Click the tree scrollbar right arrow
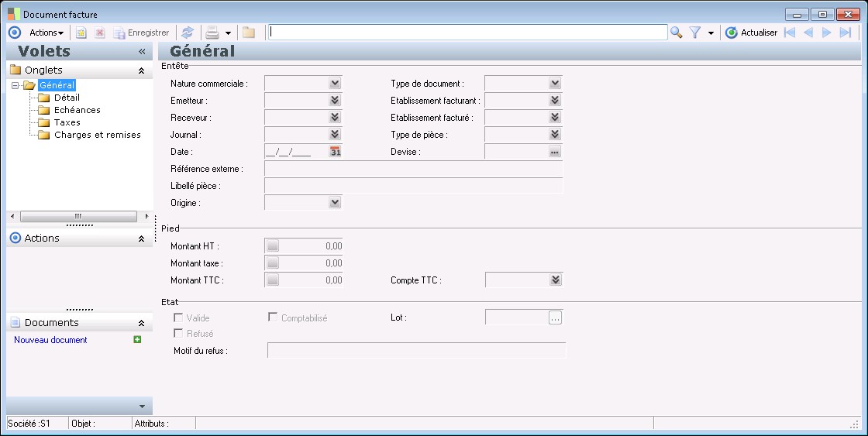The height and width of the screenshot is (436, 868). (146, 216)
